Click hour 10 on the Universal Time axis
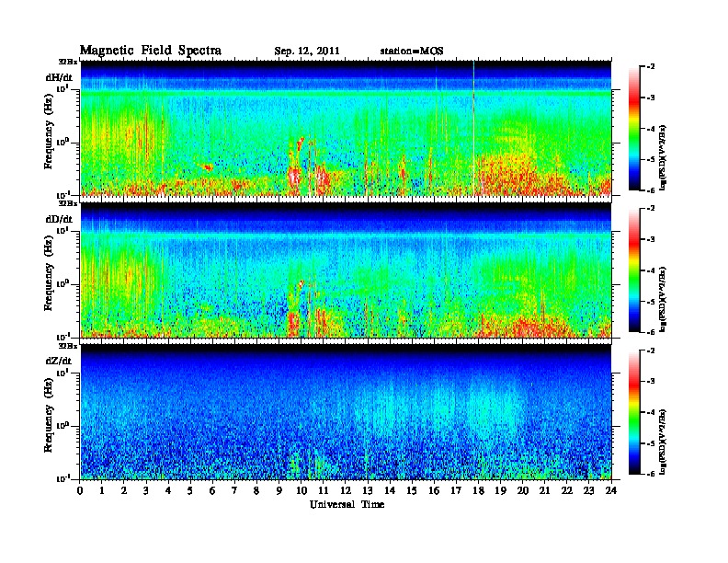The height and width of the screenshot is (563, 728). pos(301,490)
